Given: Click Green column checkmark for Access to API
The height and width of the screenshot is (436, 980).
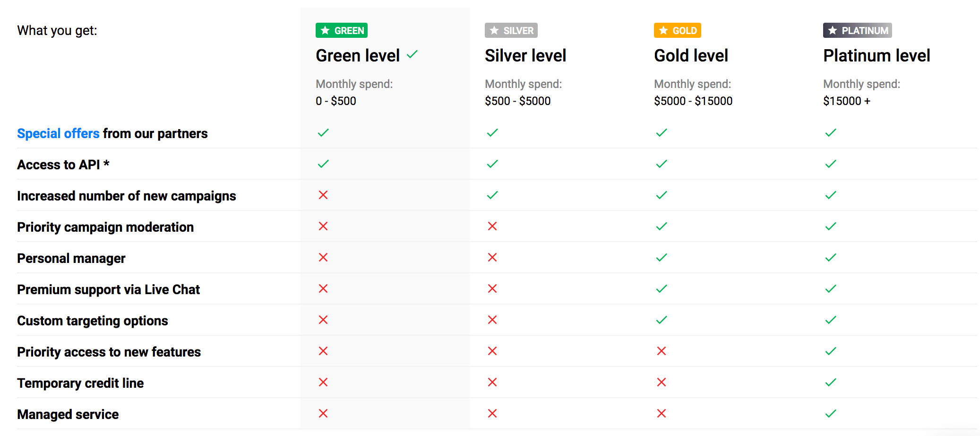Looking at the screenshot, I should pyautogui.click(x=323, y=164).
